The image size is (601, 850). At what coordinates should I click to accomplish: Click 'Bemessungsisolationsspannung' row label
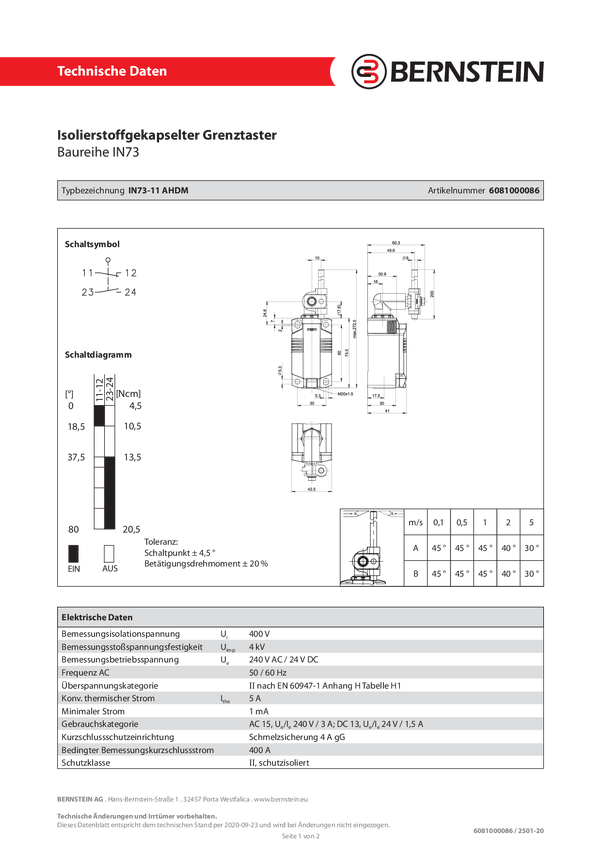pyautogui.click(x=120, y=634)
